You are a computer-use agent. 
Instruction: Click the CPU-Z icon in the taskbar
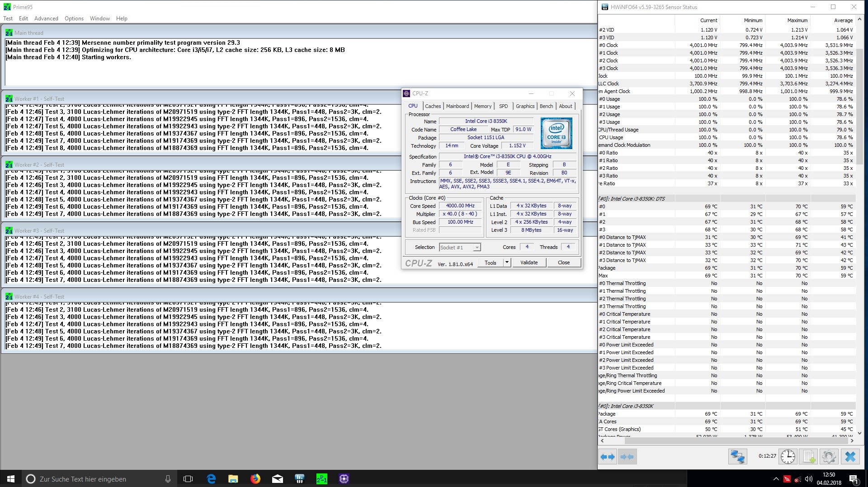coord(344,479)
